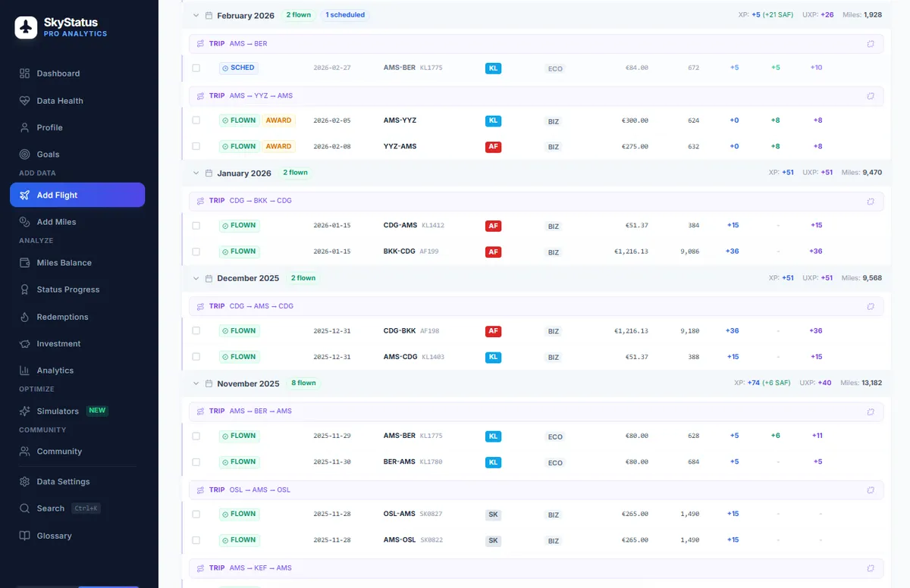Click copy icon on CDG — BKK — CDG trip
The image size is (910, 588).
(x=871, y=202)
